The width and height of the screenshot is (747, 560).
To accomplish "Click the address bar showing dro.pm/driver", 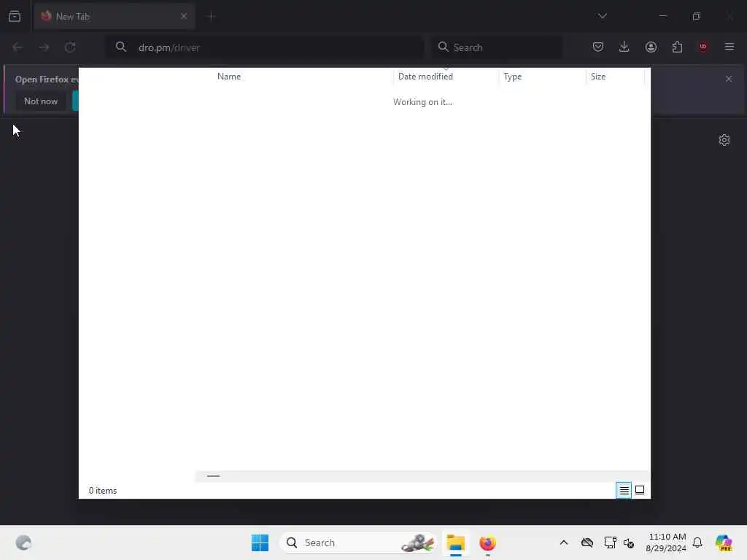I will pyautogui.click(x=266, y=47).
